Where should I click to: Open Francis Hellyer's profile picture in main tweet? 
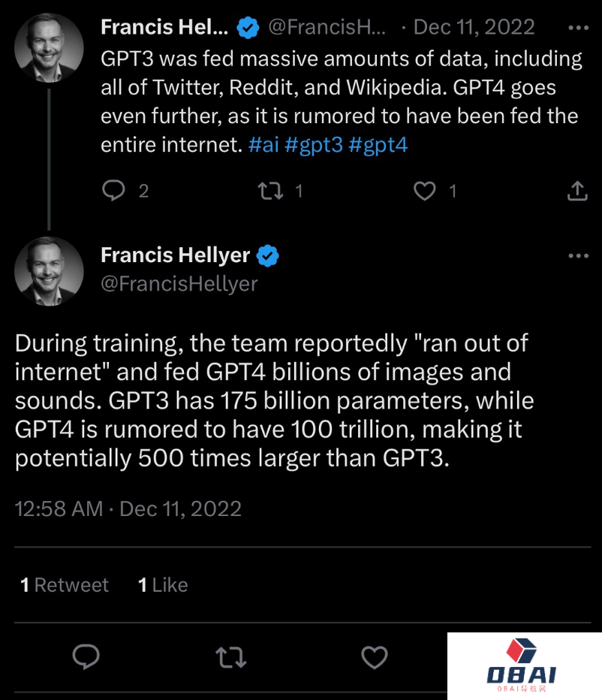[49, 271]
